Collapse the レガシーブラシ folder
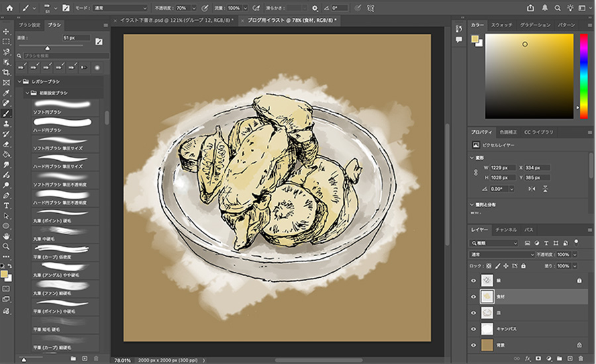 20,81
